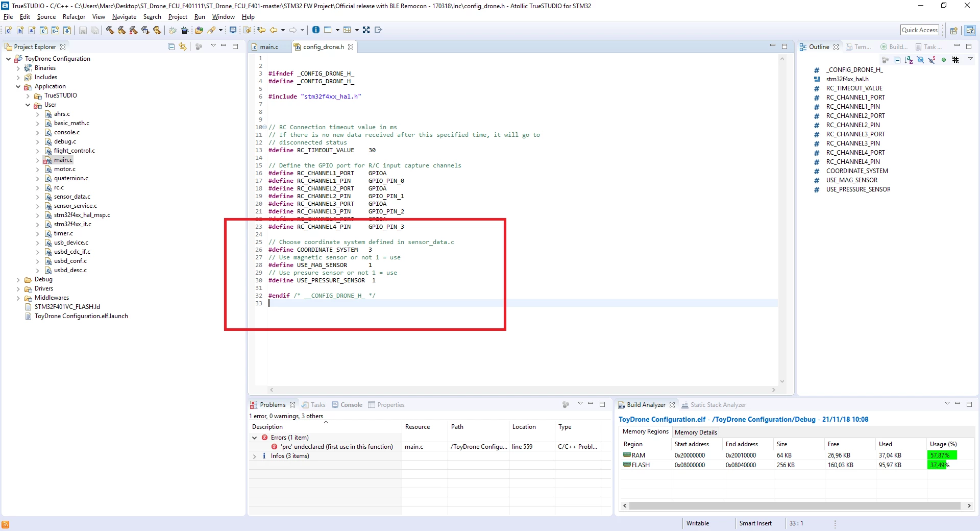Switch to Static Stack Analyzer tab
Image resolution: width=980 pixels, height=531 pixels.
click(714, 405)
